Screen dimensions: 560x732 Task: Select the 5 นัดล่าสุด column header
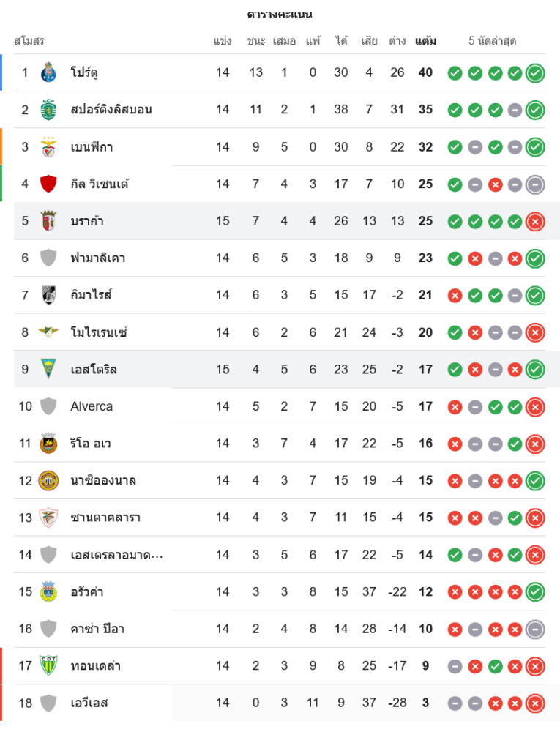[493, 41]
